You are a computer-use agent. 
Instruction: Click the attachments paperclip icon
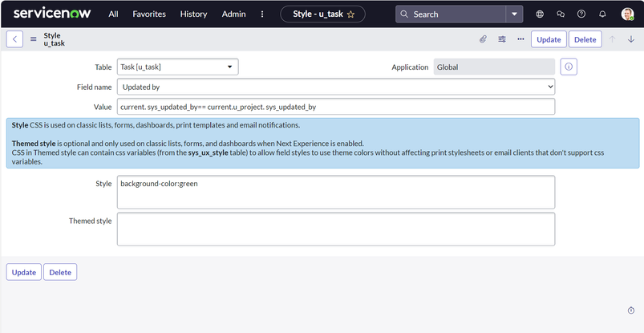tap(483, 39)
